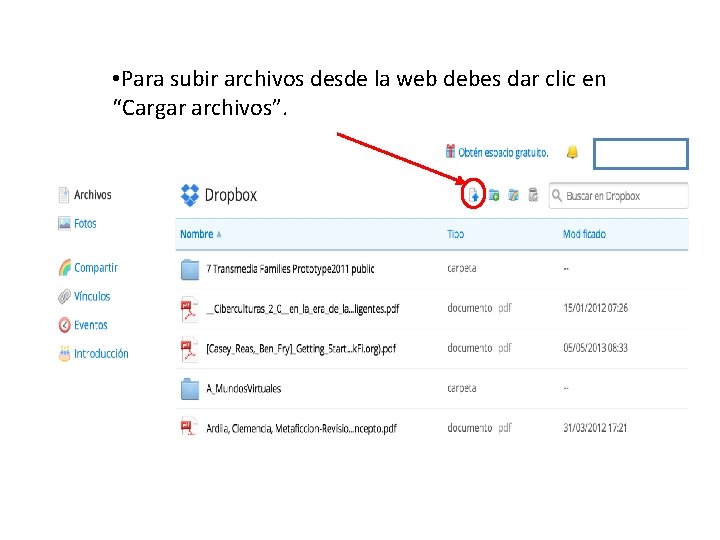The image size is (720, 540).
Task: Click the date 31/03/2012 17:21
Action: coord(595,428)
